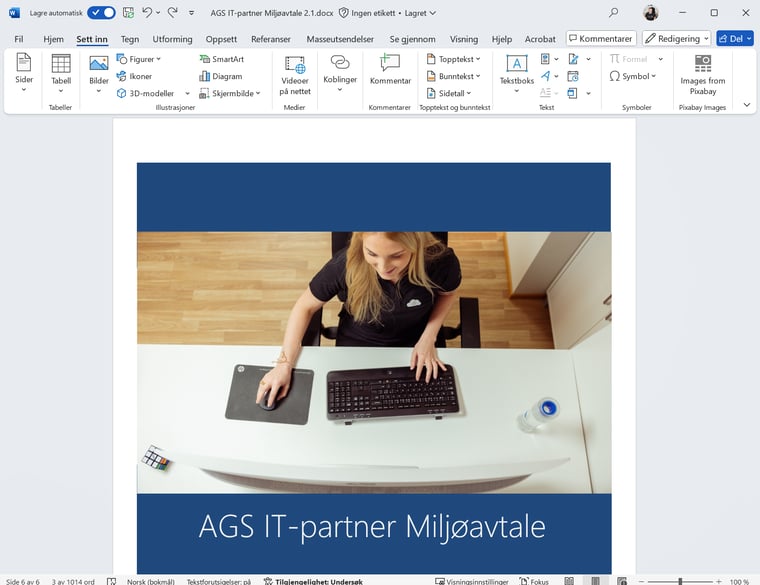Click Tilgjengelighet: Undersøk status
Screen dimensions: 760x585
pyautogui.click(x=313, y=581)
